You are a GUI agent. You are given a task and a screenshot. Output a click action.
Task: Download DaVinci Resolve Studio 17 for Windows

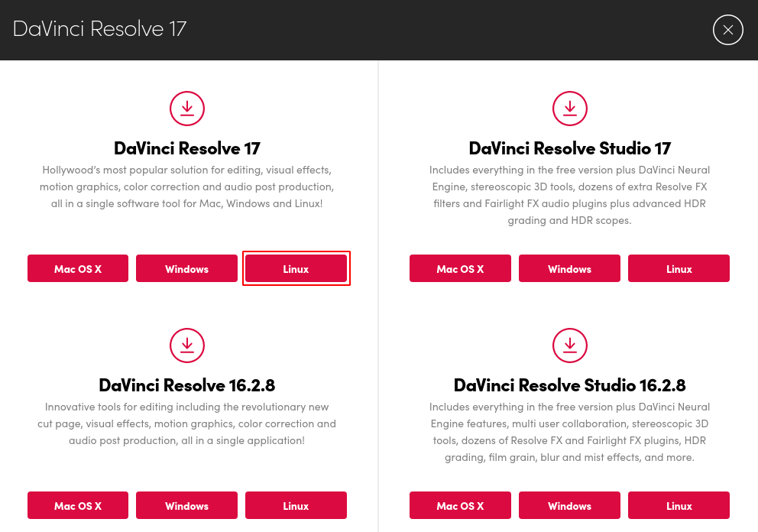[569, 268]
